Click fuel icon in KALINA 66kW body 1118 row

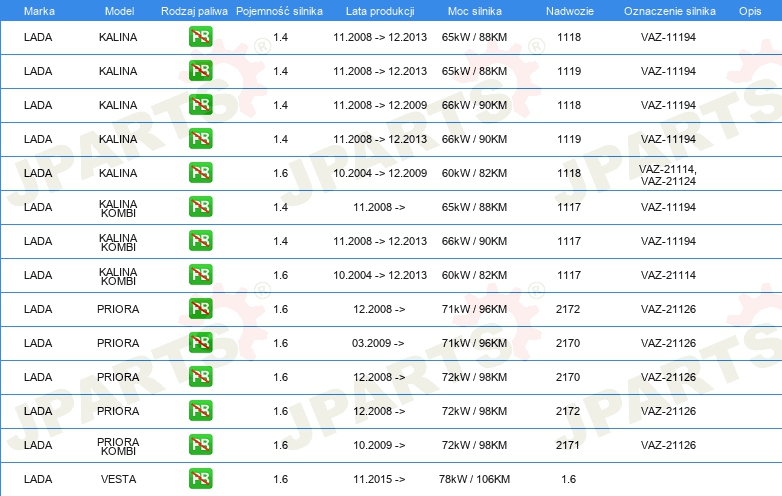200,105
